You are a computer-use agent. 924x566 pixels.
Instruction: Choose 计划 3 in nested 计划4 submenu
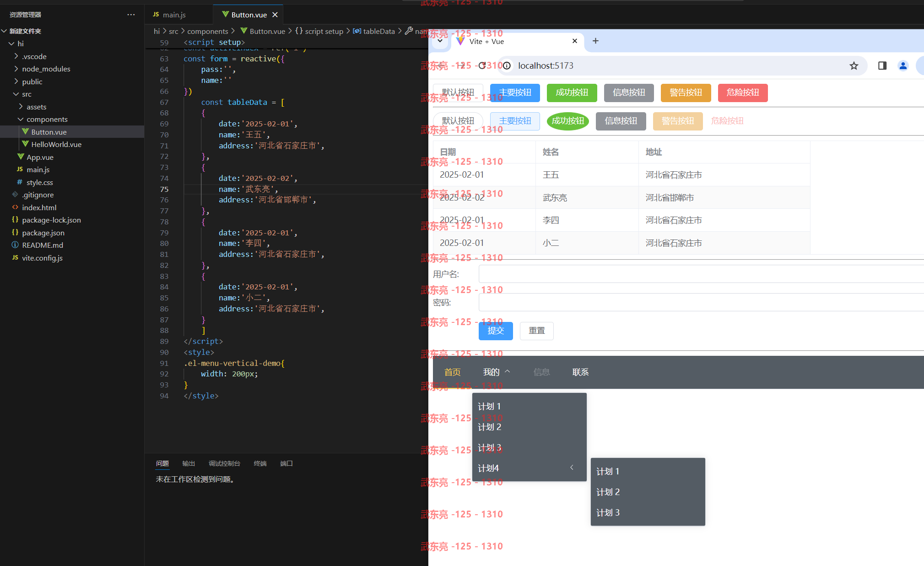pos(648,512)
